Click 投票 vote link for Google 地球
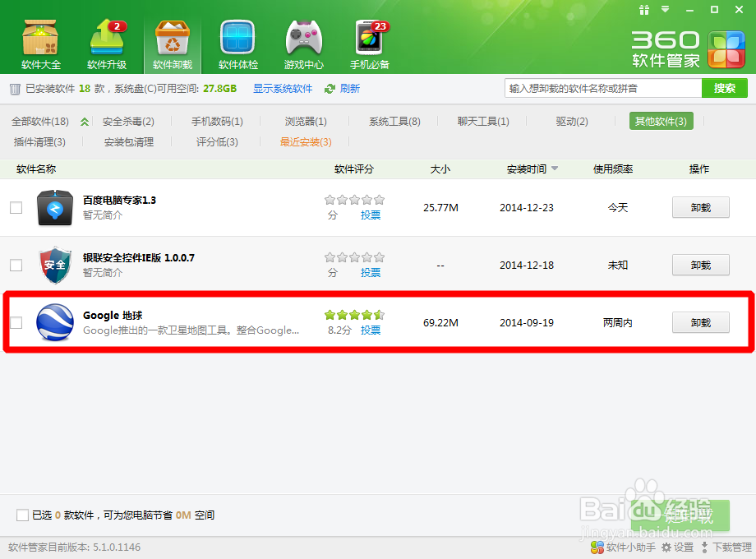 (x=371, y=330)
